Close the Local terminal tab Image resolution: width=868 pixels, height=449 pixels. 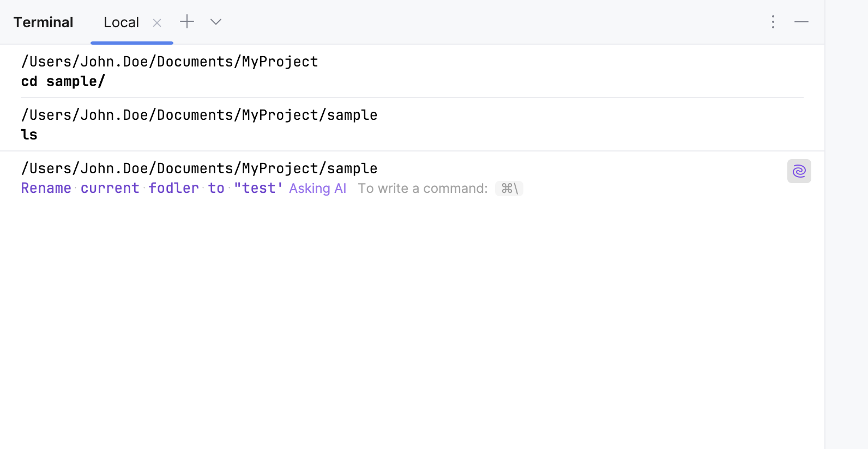coord(157,23)
